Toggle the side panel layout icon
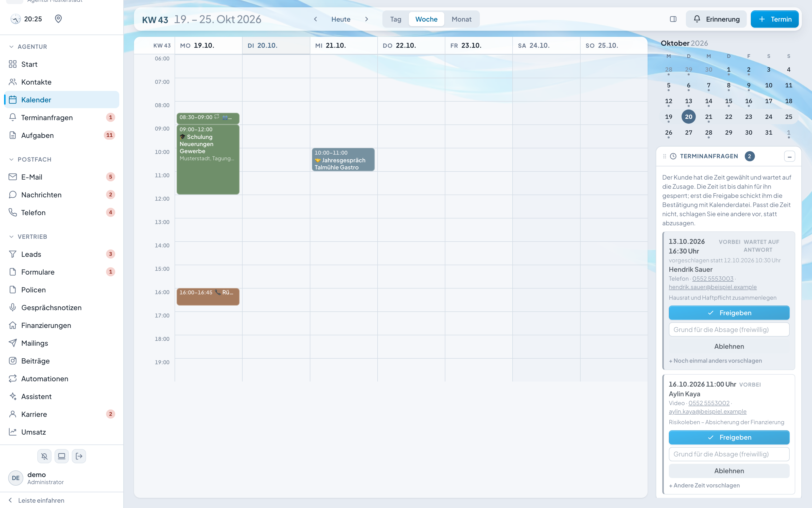 pyautogui.click(x=673, y=19)
